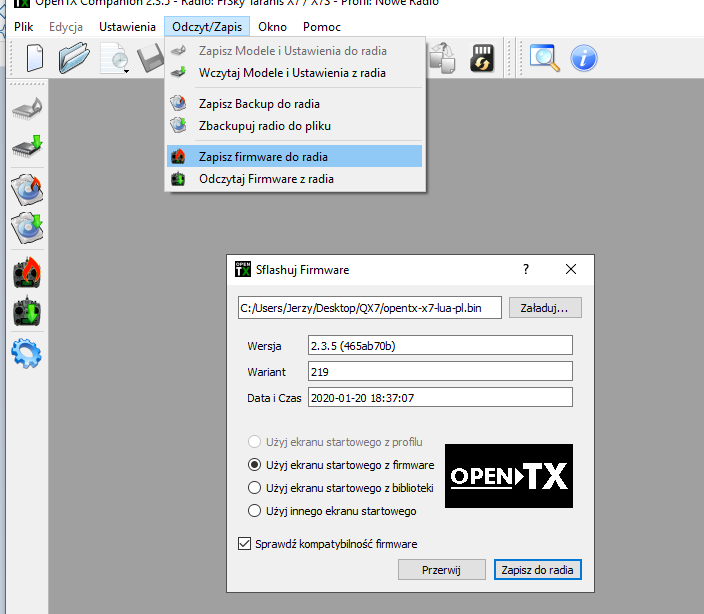Open the recent files document icon
This screenshot has width=704, height=614.
click(113, 57)
